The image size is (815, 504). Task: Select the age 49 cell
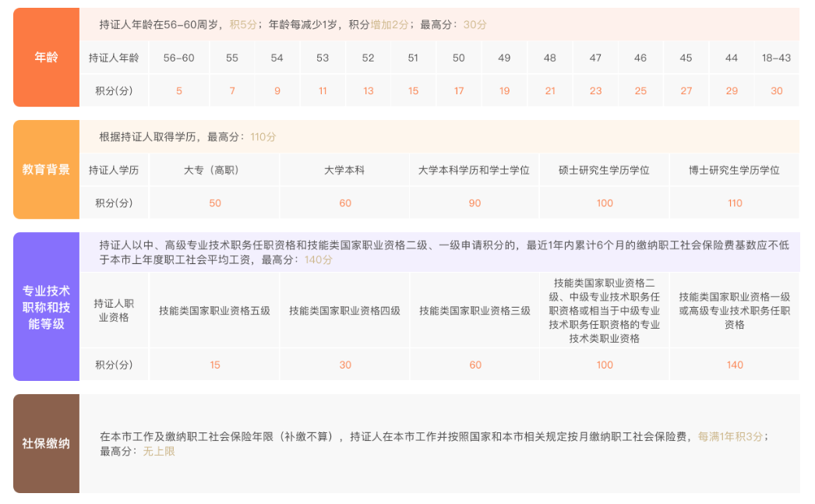pos(504,58)
